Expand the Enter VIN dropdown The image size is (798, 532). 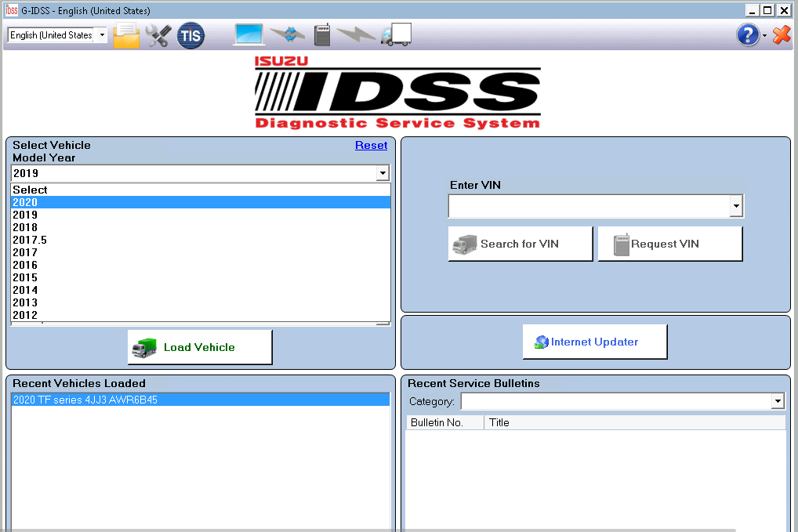[735, 205]
